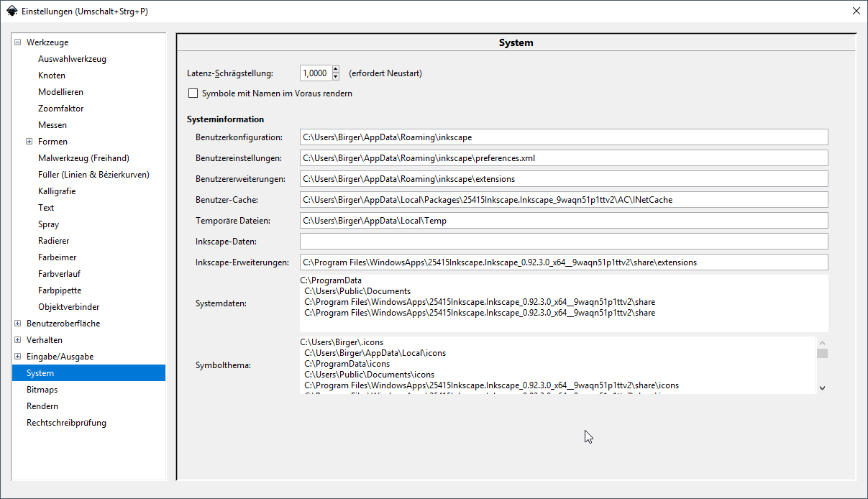
Task: Expand the Eingabe/Ausgabe section
Action: 18,357
